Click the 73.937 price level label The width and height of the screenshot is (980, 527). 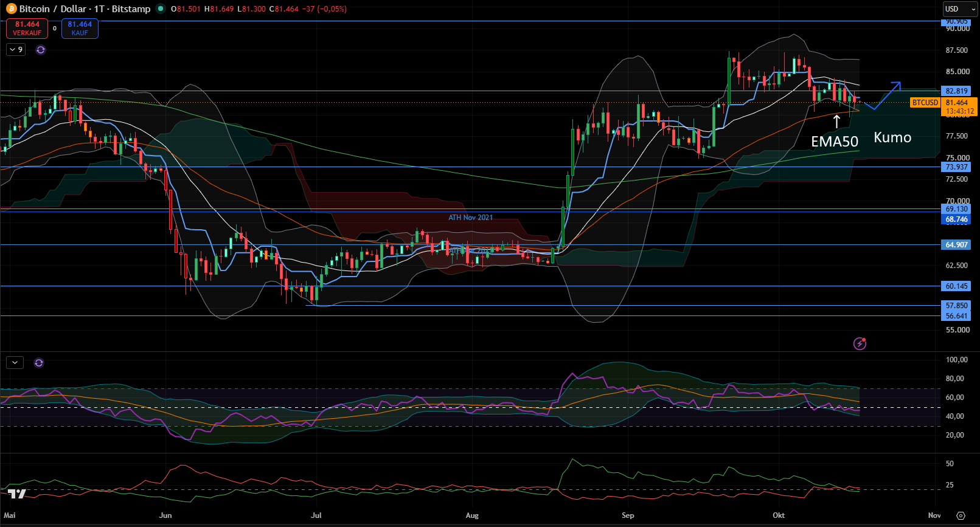(957, 167)
